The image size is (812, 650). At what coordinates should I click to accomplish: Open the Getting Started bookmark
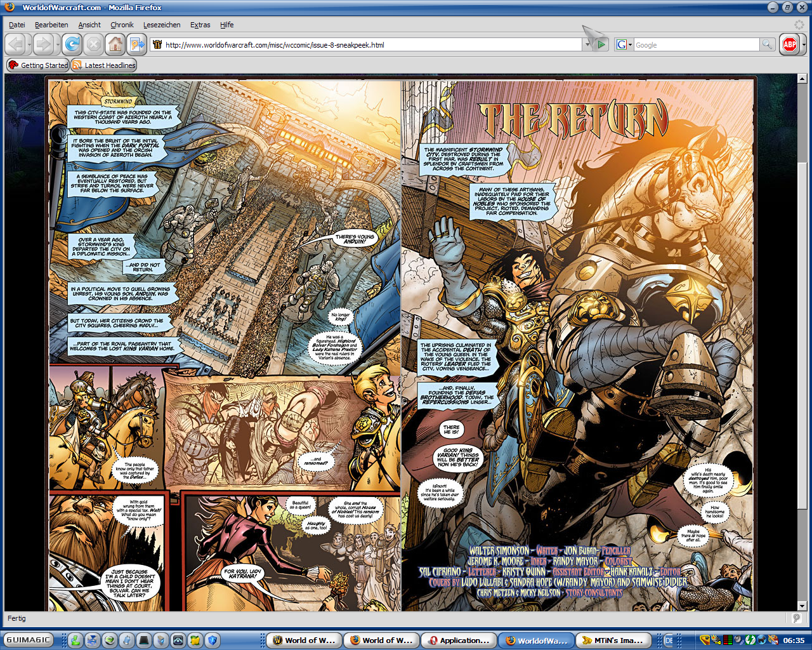[x=37, y=65]
